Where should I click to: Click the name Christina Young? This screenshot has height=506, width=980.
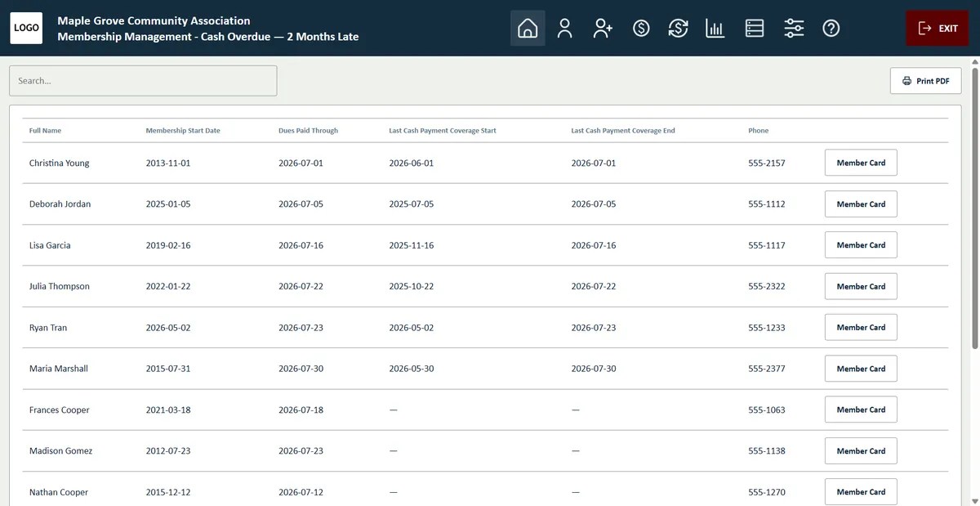60,163
